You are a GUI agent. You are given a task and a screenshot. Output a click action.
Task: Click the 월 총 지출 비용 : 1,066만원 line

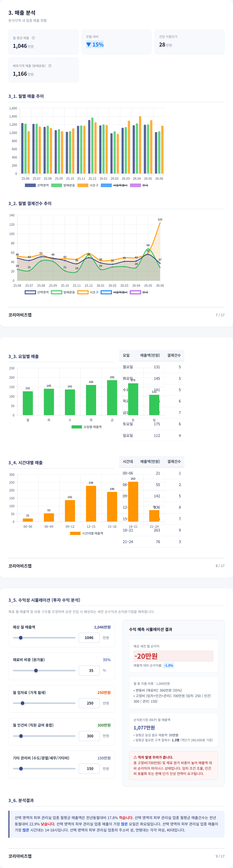(152, 684)
